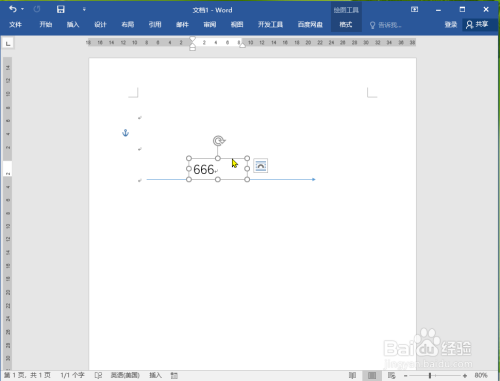Click the right indent marker on ruler
This screenshot has height=381, width=500.
tap(242, 45)
